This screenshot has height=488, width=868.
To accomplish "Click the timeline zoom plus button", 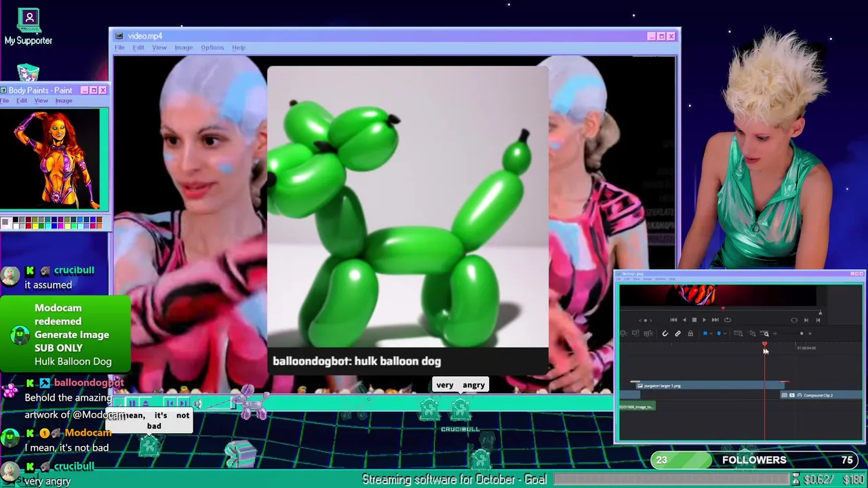I will pos(810,333).
